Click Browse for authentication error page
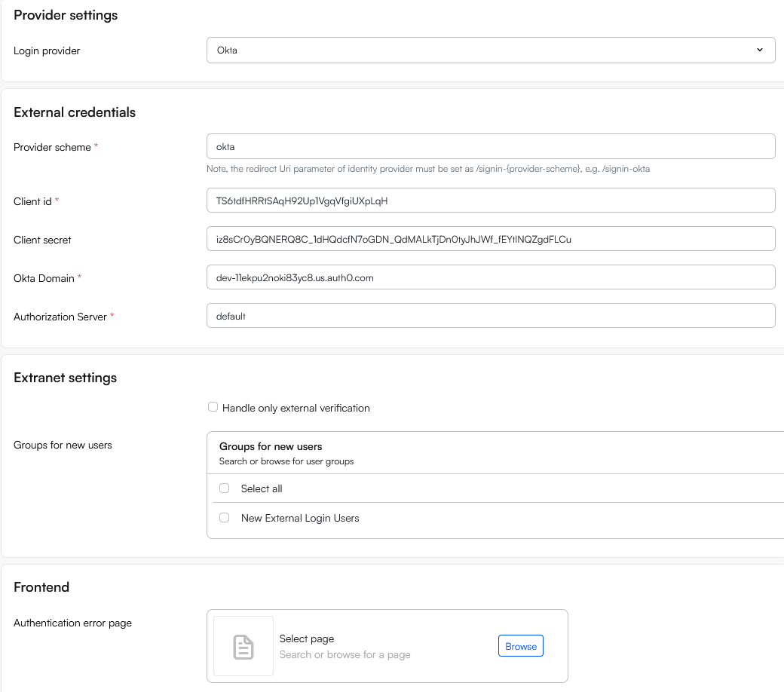 [x=520, y=646]
